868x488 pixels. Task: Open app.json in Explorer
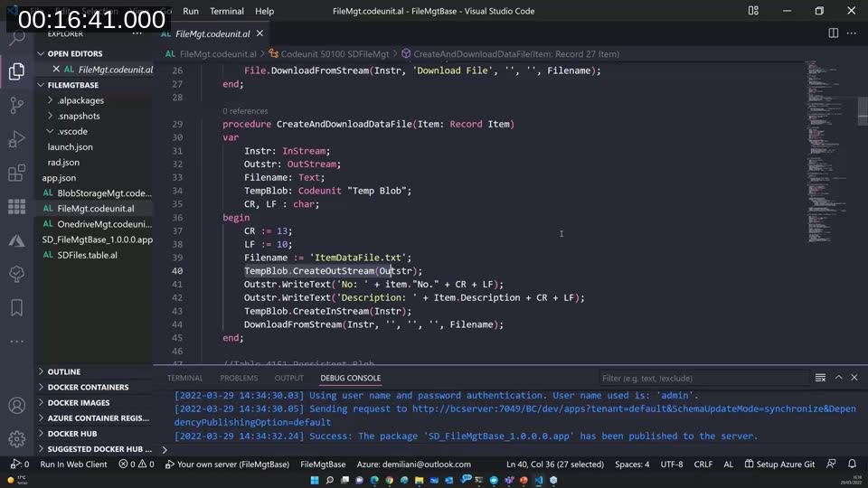[59, 178]
